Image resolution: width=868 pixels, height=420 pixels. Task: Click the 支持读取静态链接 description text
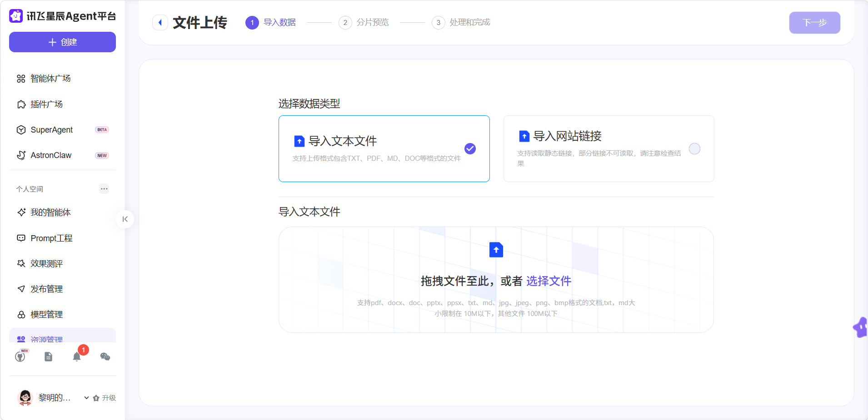599,158
